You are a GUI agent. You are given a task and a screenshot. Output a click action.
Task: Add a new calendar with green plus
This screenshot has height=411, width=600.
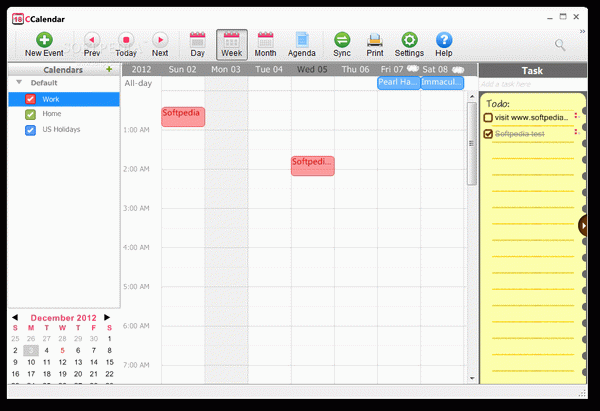coord(109,69)
